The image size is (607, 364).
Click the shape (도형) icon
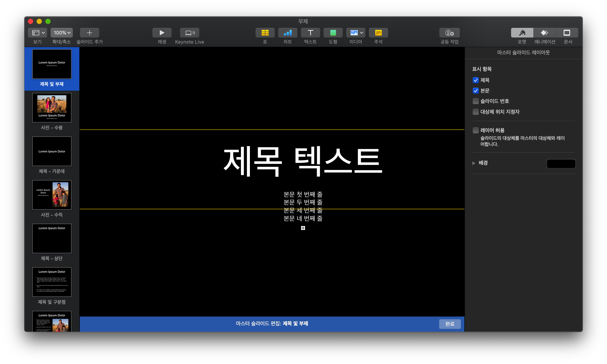pyautogui.click(x=333, y=33)
